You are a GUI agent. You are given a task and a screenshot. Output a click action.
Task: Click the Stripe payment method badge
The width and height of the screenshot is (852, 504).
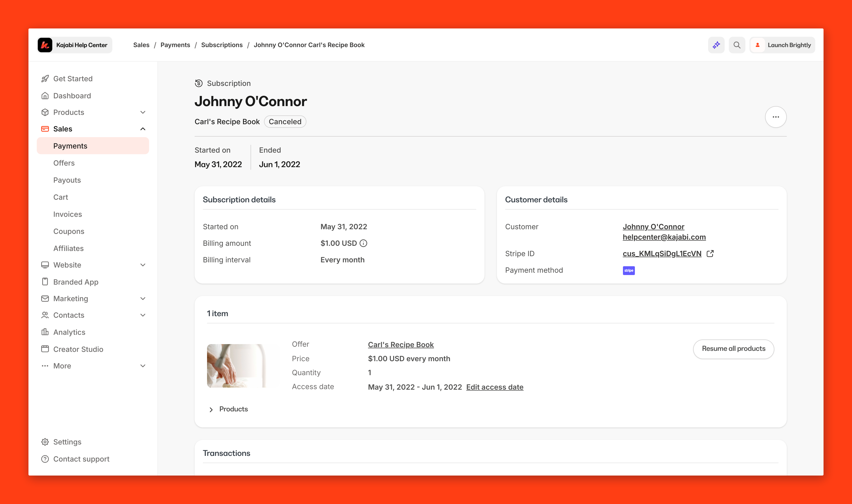(x=628, y=270)
